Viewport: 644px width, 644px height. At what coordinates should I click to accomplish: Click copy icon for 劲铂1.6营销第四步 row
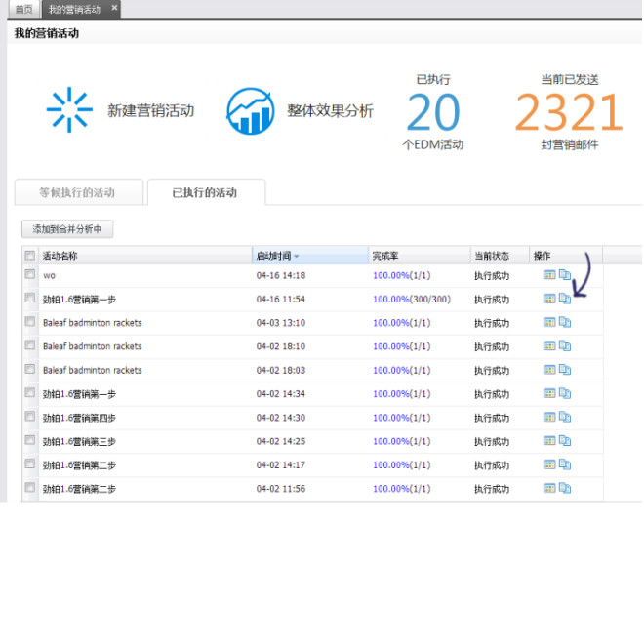coord(565,417)
